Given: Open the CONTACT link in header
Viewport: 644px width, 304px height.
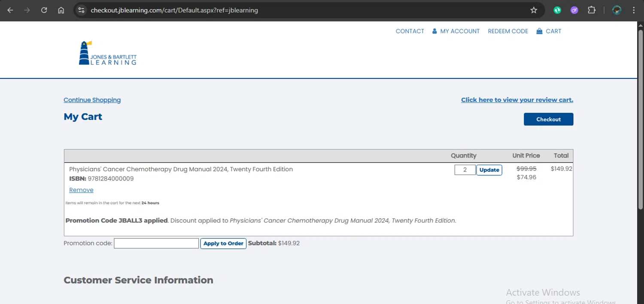Looking at the screenshot, I should click(x=410, y=31).
